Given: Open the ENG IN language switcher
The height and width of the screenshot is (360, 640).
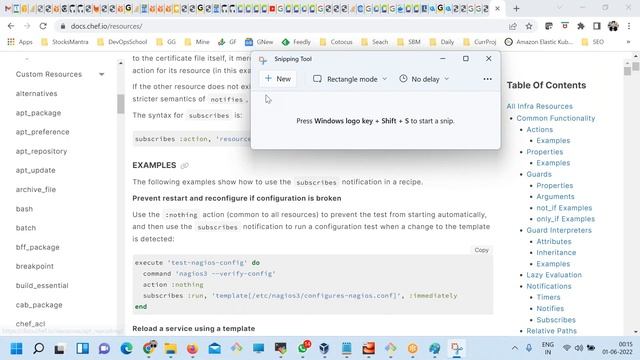Looking at the screenshot, I should 547,348.
